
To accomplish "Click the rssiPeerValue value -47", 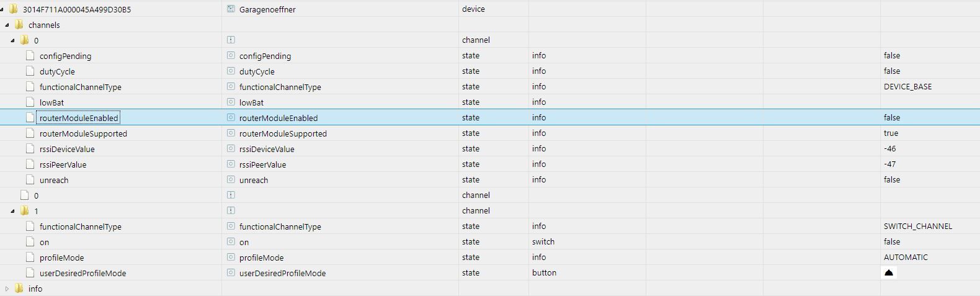I will [889, 164].
